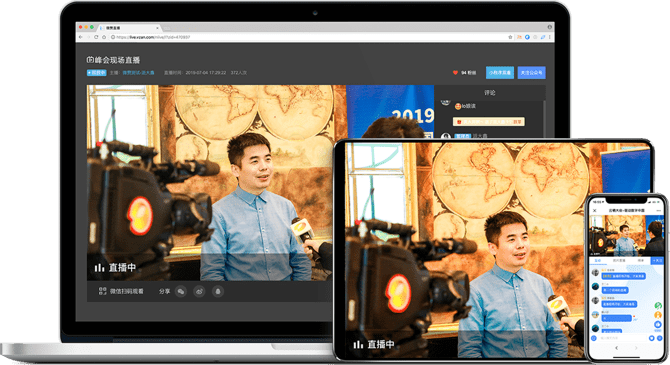Image resolution: width=670 pixels, height=365 pixels.
Task: Click the 峰会现场直播 stream title
Action: [x=118, y=60]
